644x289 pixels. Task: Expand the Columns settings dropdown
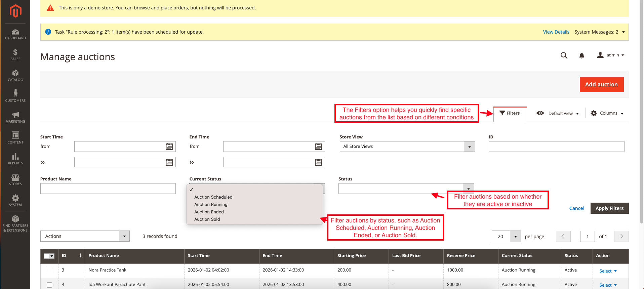pos(607,113)
